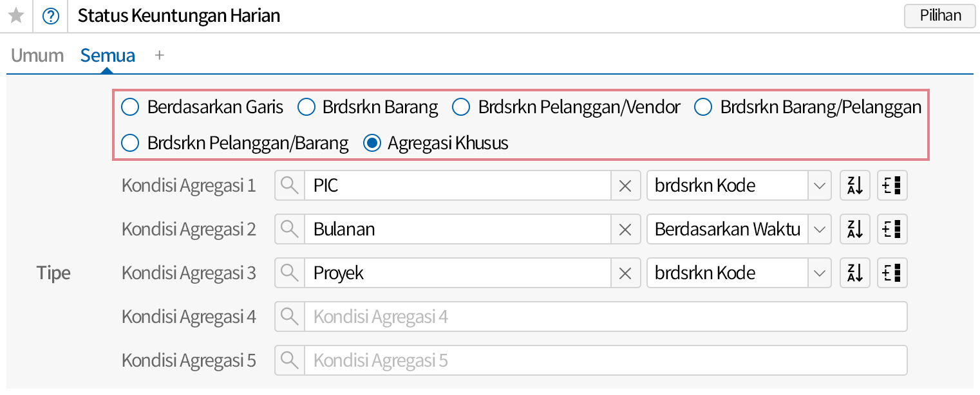Choose Brdsrkn Pelanggan/Vendor radio option
The width and height of the screenshot is (980, 395).
(461, 107)
